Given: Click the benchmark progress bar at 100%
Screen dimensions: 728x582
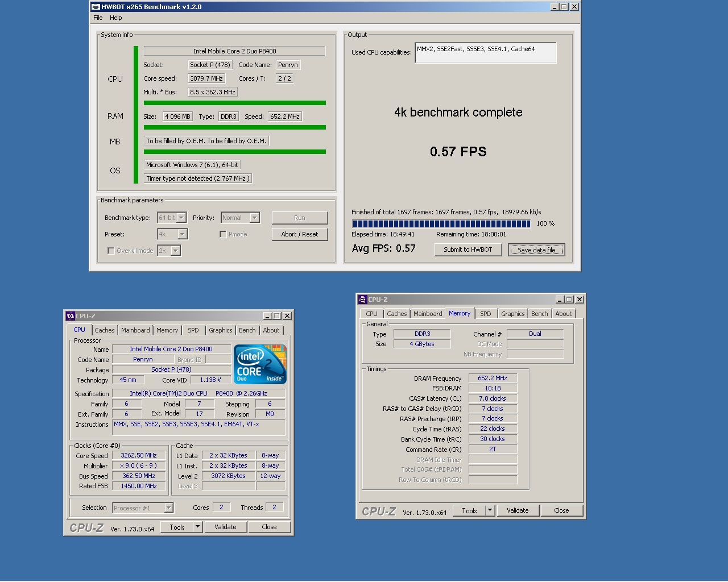Looking at the screenshot, I should tap(441, 224).
